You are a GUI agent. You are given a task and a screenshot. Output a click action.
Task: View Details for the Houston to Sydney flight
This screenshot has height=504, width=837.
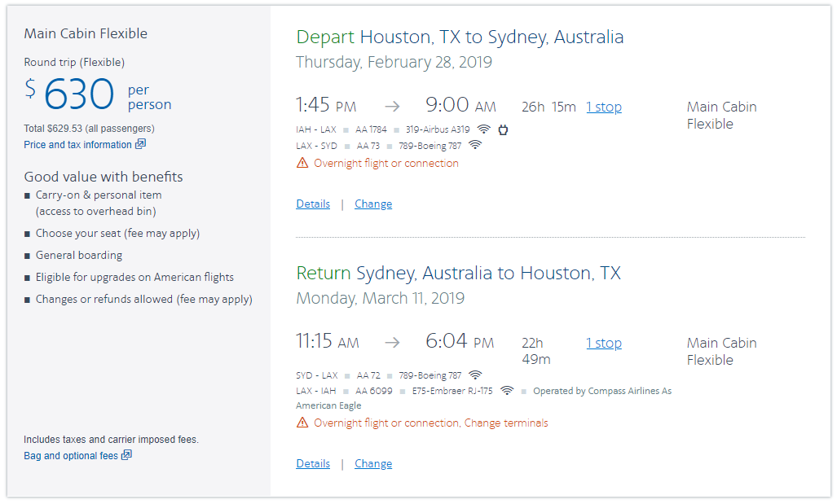[x=313, y=204]
